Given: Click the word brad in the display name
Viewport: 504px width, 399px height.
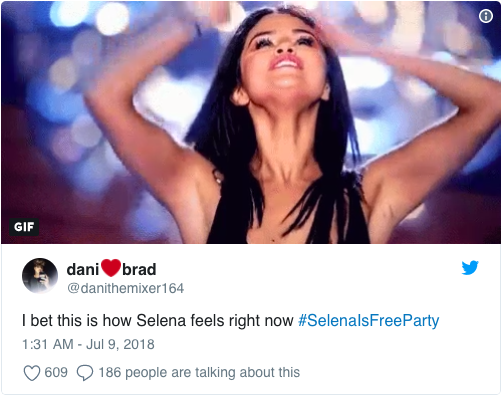Looking at the screenshot, I should [x=139, y=269].
